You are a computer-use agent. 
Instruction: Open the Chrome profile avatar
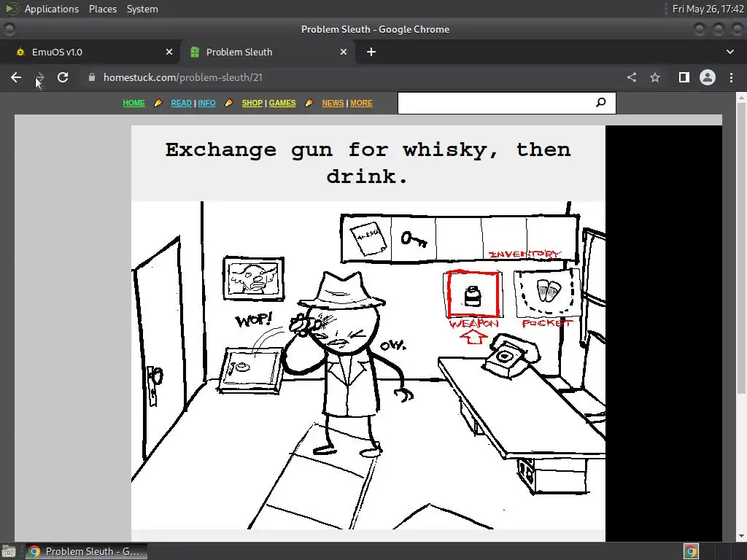708,77
